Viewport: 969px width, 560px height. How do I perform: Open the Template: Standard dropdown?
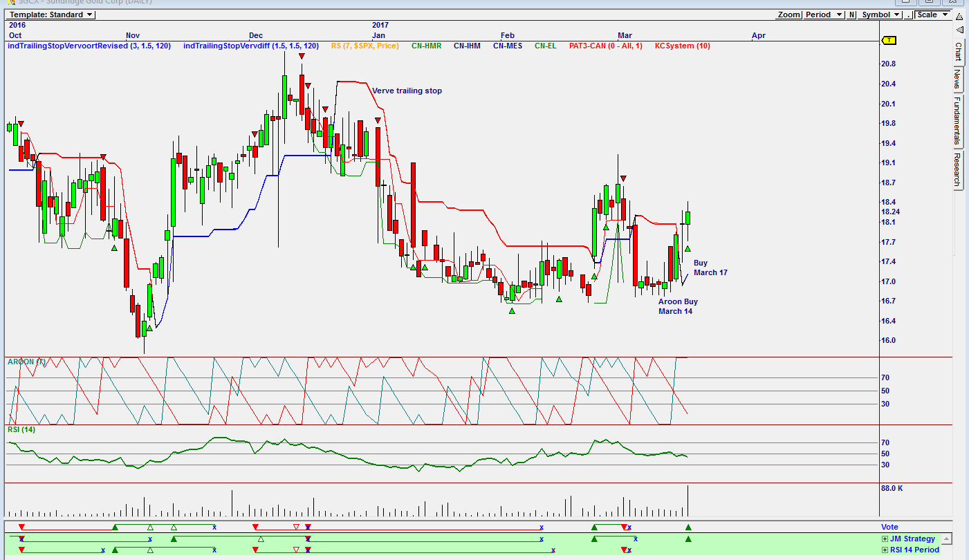(x=51, y=15)
